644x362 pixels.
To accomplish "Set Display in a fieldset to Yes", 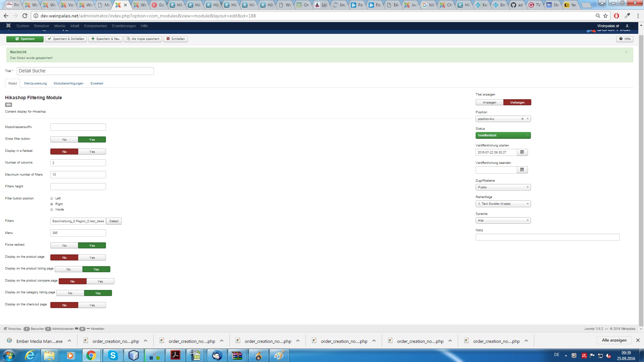I will point(92,152).
